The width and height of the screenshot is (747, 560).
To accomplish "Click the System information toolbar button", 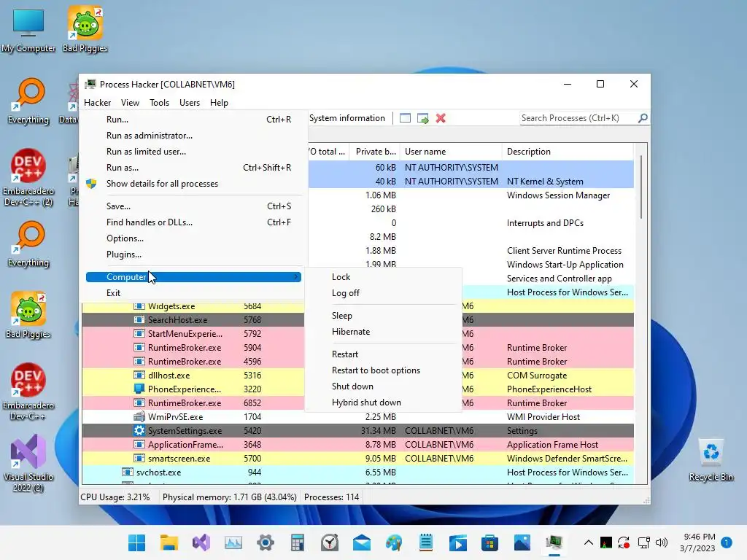I will click(347, 118).
